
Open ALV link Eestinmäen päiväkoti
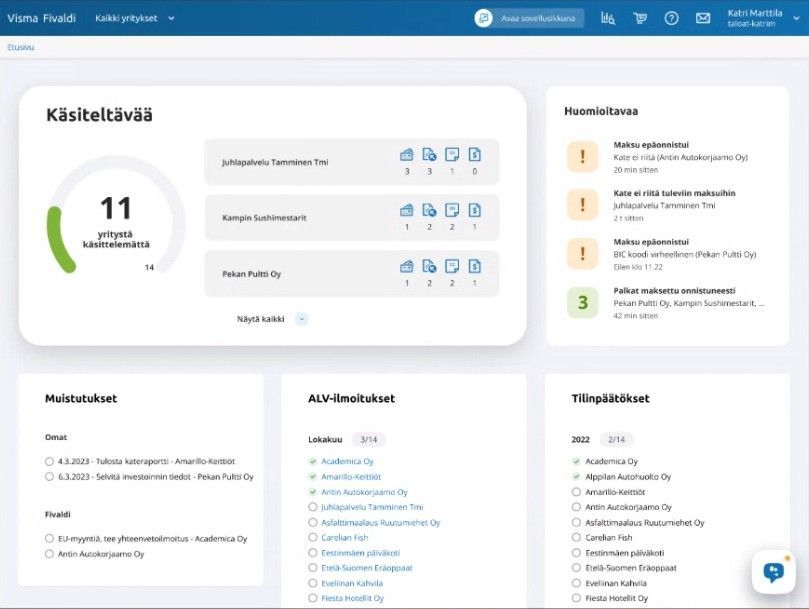click(361, 553)
